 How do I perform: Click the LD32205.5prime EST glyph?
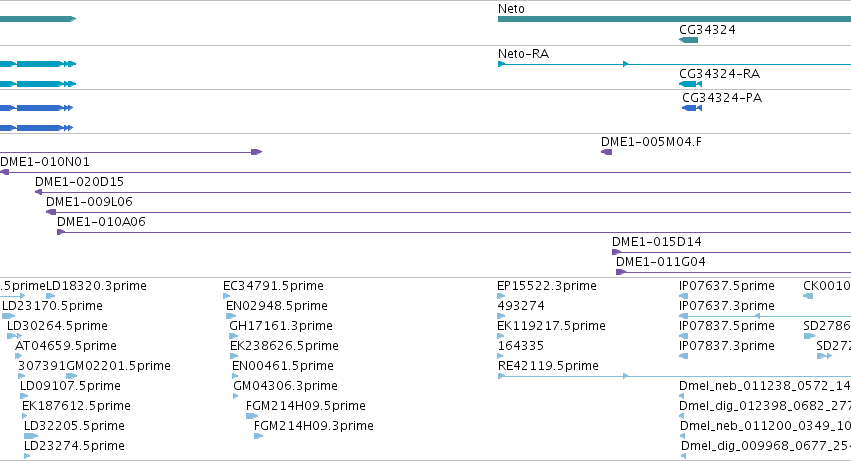pyautogui.click(x=31, y=436)
